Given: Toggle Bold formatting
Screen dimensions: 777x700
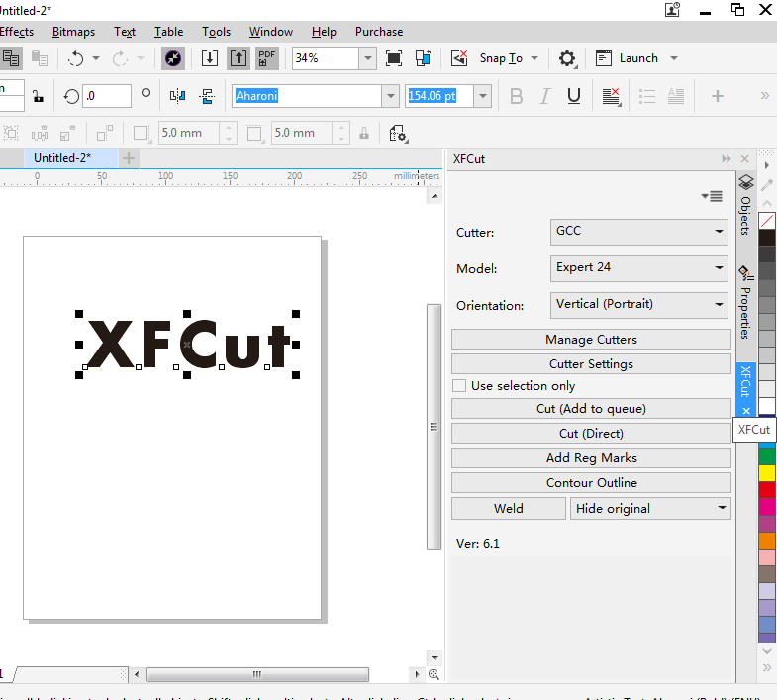Looking at the screenshot, I should 516,96.
